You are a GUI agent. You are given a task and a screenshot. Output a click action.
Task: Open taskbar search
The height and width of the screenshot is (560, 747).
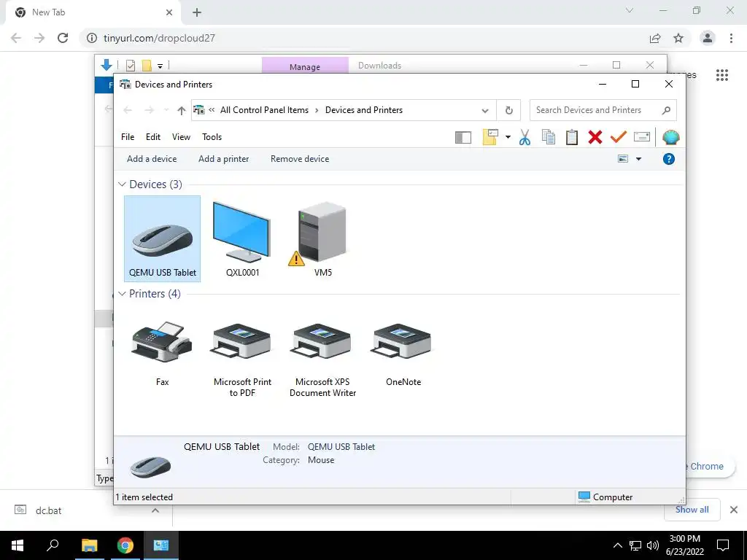click(53, 545)
